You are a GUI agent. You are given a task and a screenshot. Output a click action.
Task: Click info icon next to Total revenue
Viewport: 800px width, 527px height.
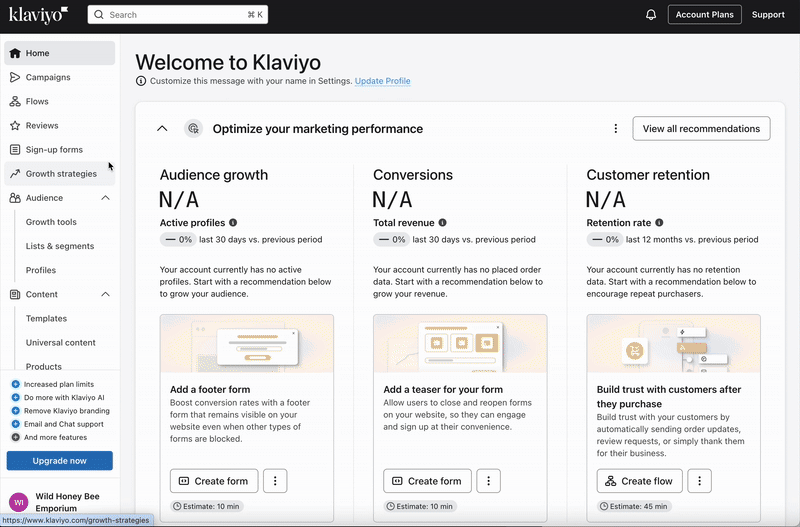click(x=442, y=222)
